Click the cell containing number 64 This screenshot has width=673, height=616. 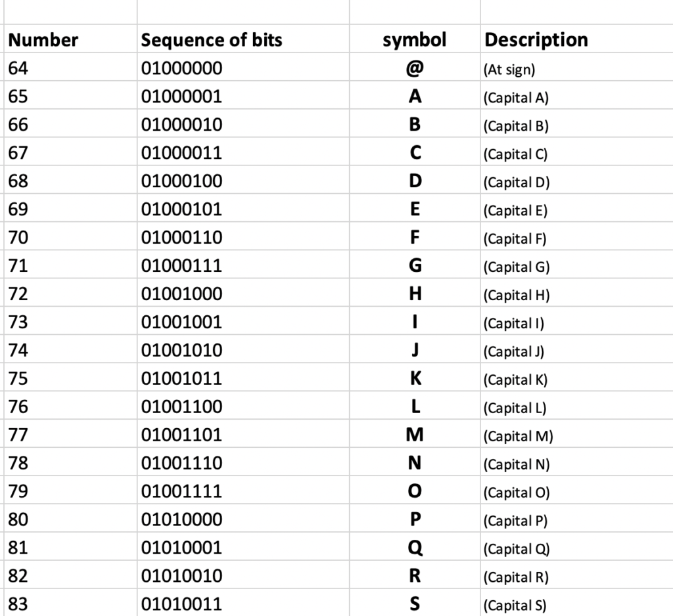click(x=18, y=68)
